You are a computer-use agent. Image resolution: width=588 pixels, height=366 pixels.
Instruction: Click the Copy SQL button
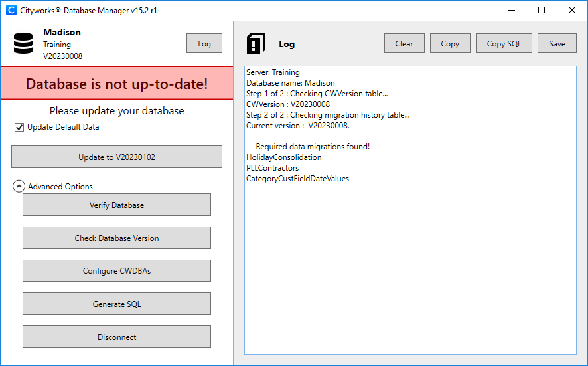(x=504, y=44)
